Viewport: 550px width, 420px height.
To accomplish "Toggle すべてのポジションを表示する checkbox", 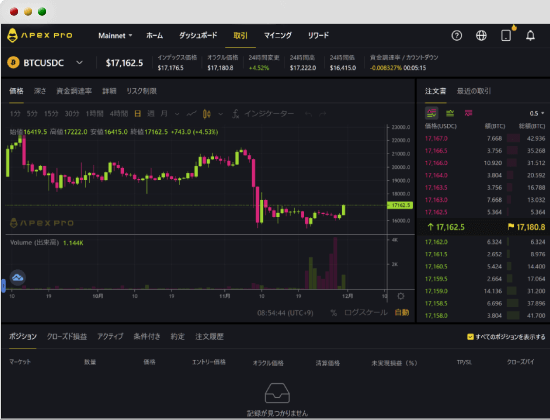I will 470,337.
